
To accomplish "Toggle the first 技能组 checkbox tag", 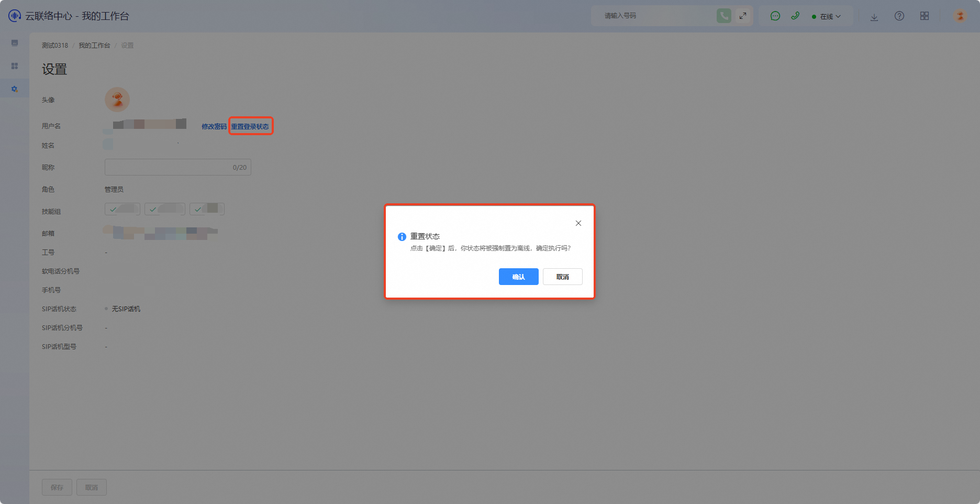I will pyautogui.click(x=122, y=209).
